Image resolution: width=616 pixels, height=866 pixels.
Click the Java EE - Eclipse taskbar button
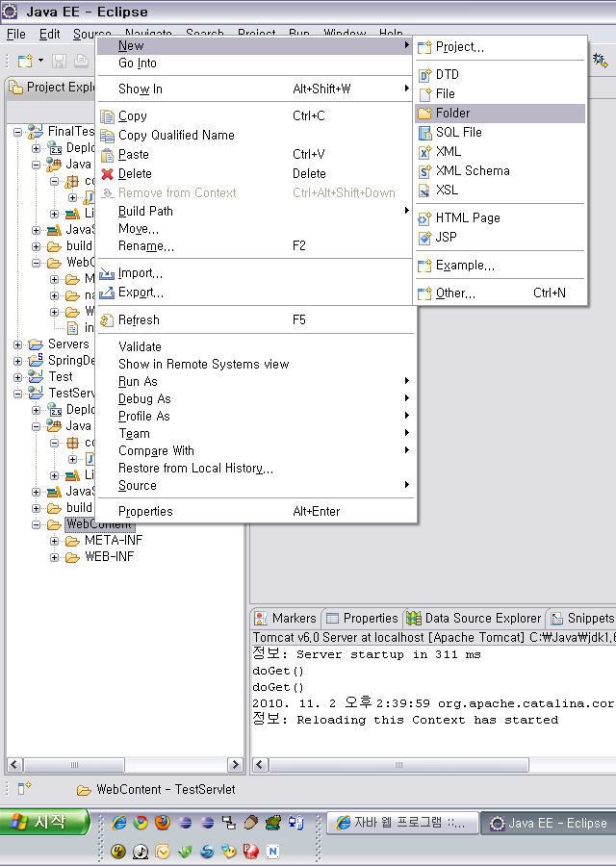550,823
